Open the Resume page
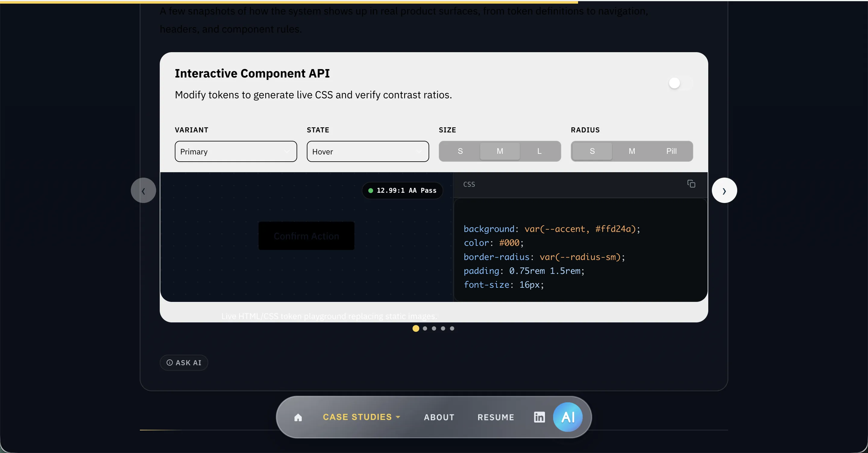 tap(496, 418)
